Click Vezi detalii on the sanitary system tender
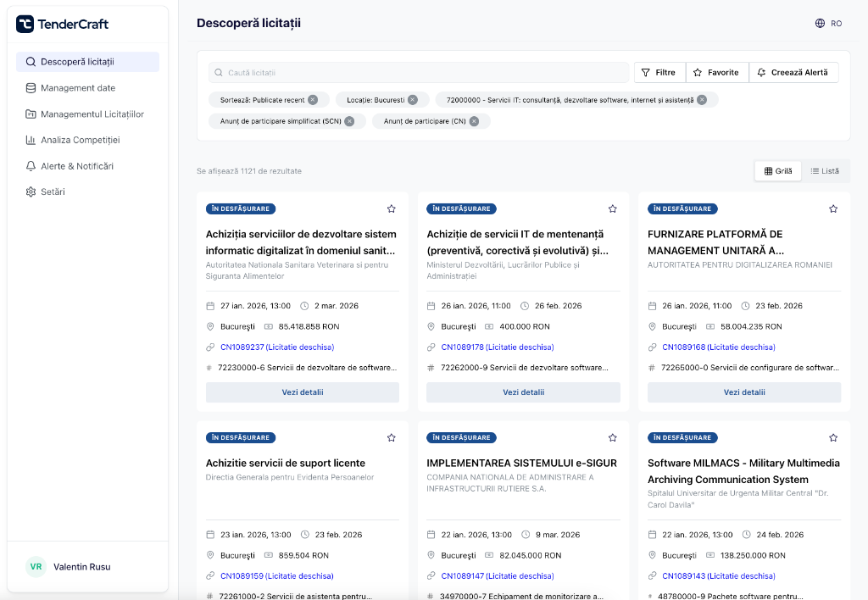The width and height of the screenshot is (868, 600). 303,392
